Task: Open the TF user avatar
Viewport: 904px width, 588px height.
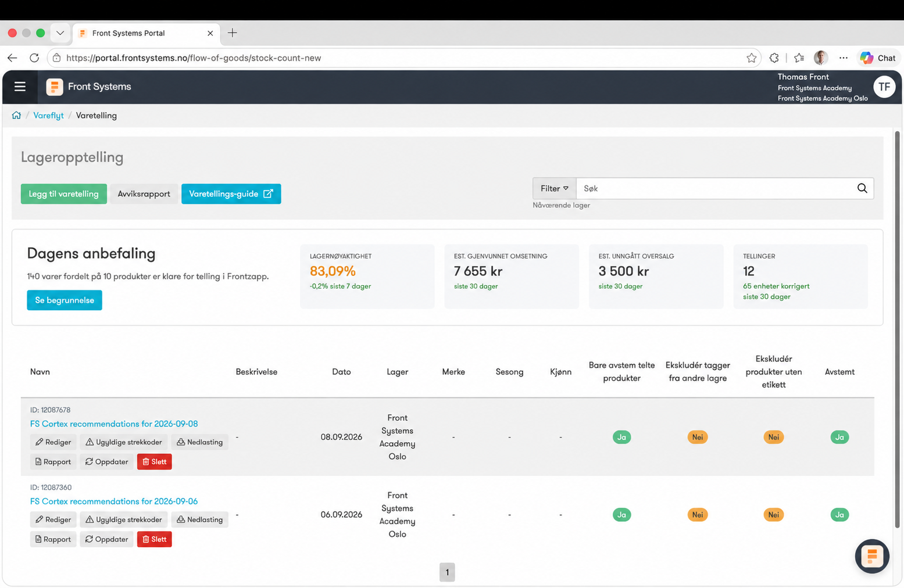Action: [x=884, y=87]
